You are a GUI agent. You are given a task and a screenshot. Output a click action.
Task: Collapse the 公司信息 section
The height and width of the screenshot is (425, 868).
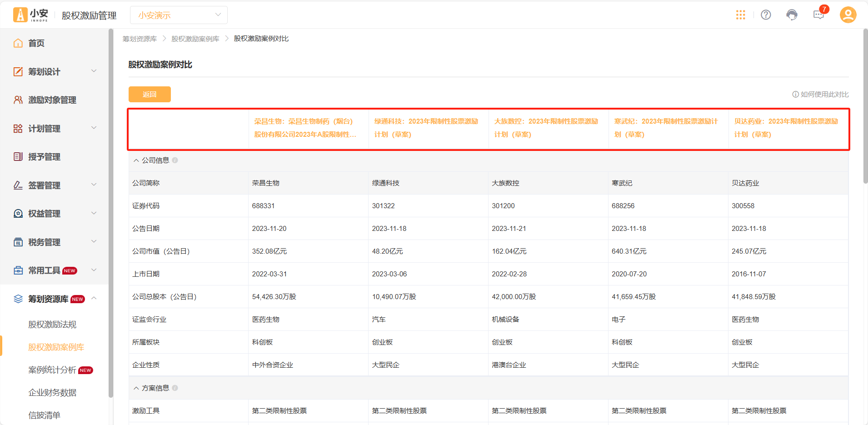136,160
